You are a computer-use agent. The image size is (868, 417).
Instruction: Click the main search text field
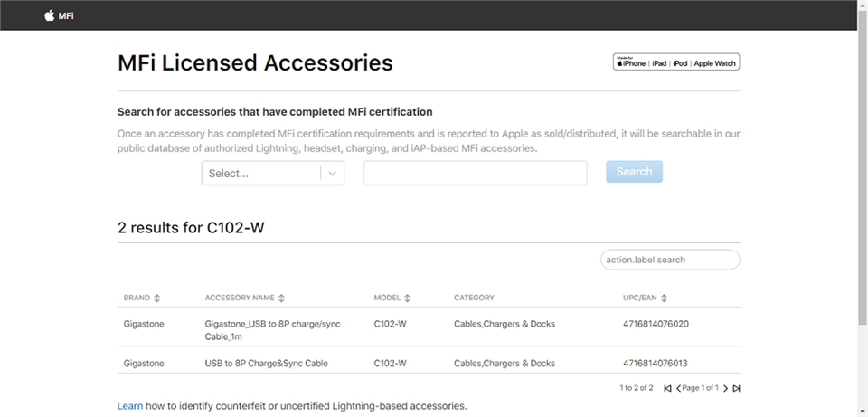(475, 173)
